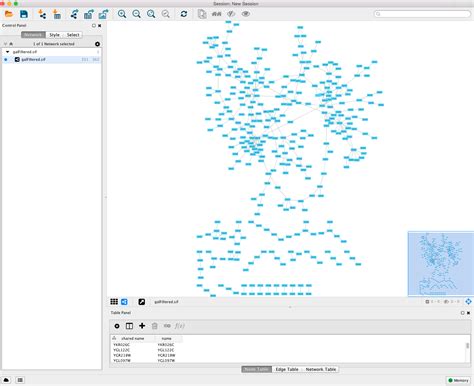This screenshot has height=386, width=474.
Task: Click the lock icon in table header
Action: (x=114, y=338)
